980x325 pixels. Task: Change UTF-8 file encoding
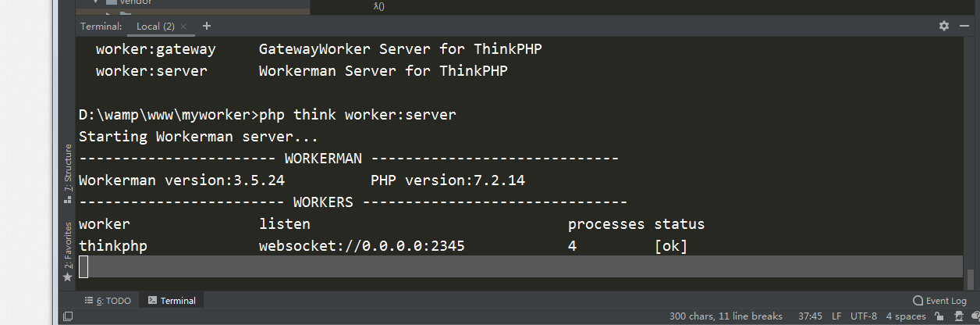(864, 316)
